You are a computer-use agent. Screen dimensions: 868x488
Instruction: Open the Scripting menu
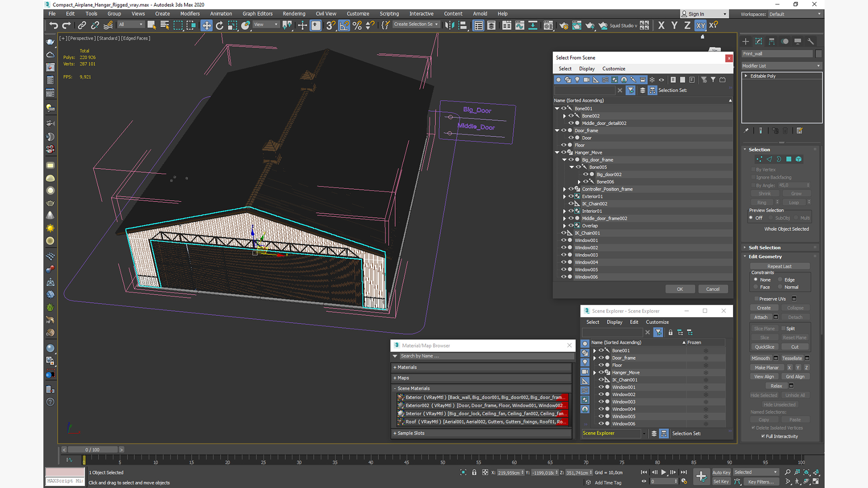pyautogui.click(x=389, y=14)
